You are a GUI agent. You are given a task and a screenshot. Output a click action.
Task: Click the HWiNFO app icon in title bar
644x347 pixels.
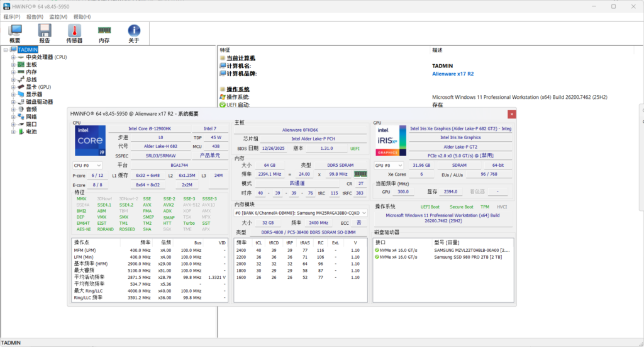pyautogui.click(x=6, y=6)
